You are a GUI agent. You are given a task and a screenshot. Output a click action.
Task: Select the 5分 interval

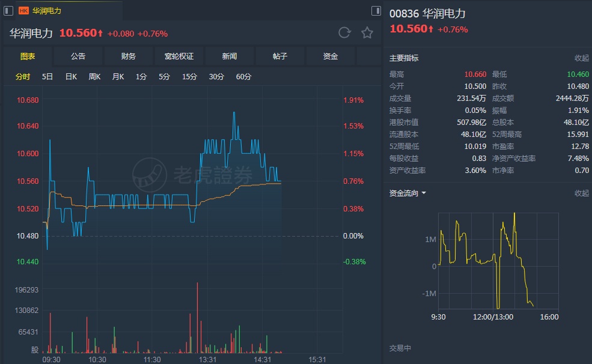pos(164,76)
